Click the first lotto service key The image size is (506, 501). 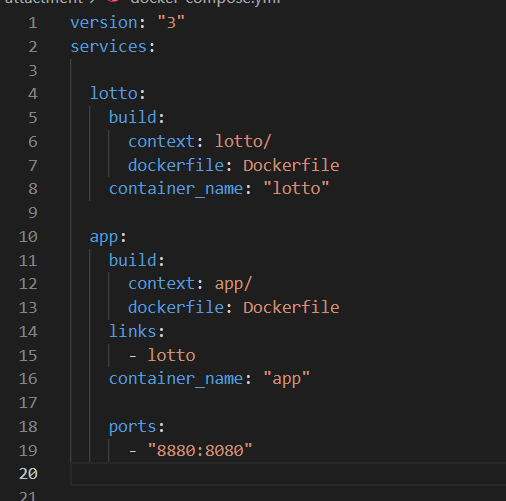coord(114,93)
